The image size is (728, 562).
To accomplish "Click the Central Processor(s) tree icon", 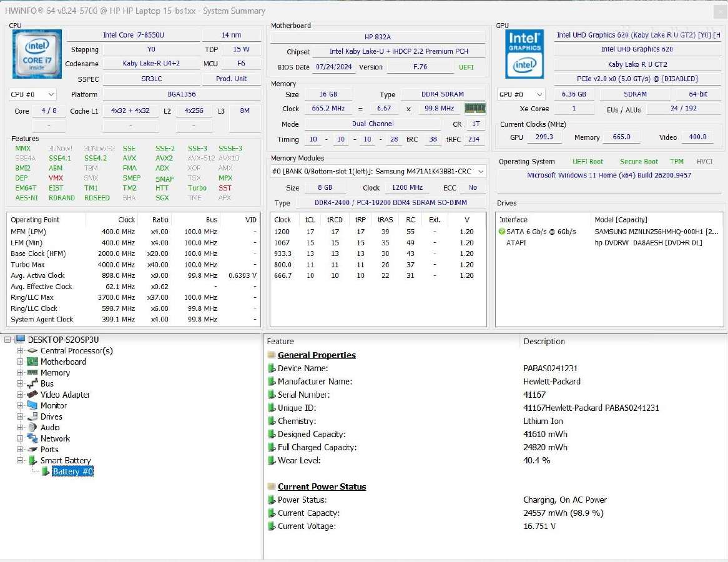I will tap(32, 351).
